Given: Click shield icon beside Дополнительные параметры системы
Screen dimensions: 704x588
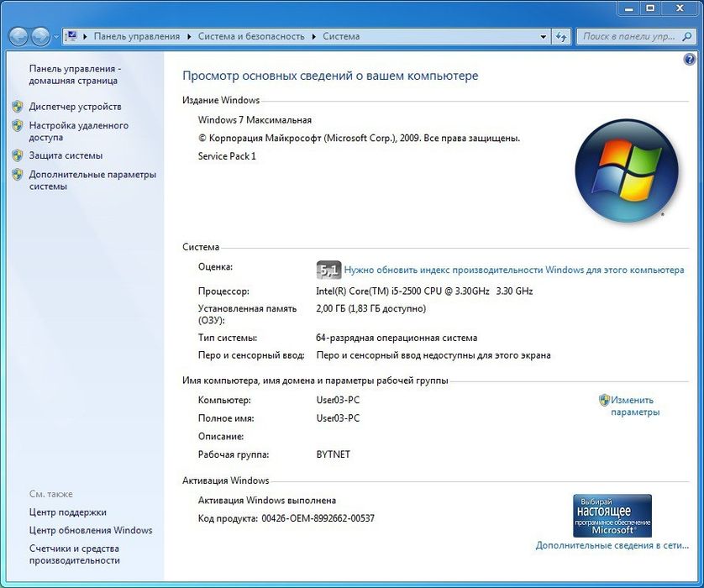Looking at the screenshot, I should 18,175.
